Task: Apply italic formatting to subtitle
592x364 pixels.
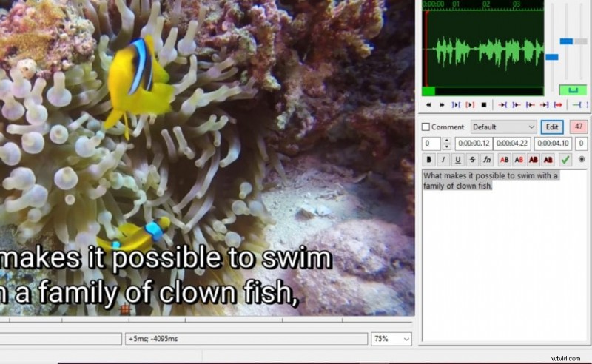Action: click(443, 160)
